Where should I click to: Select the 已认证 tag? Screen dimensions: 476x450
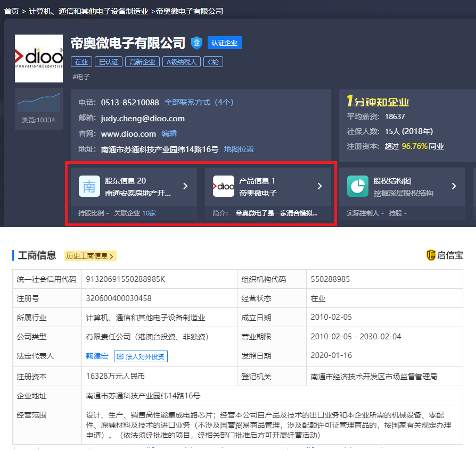tap(109, 62)
